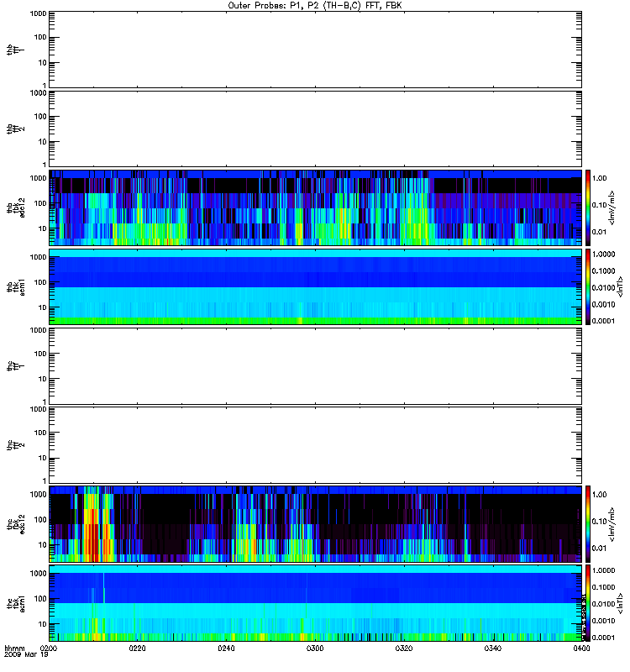Click the '10' tick label of thc fft 1 panel
630x672 pixels.
point(42,379)
